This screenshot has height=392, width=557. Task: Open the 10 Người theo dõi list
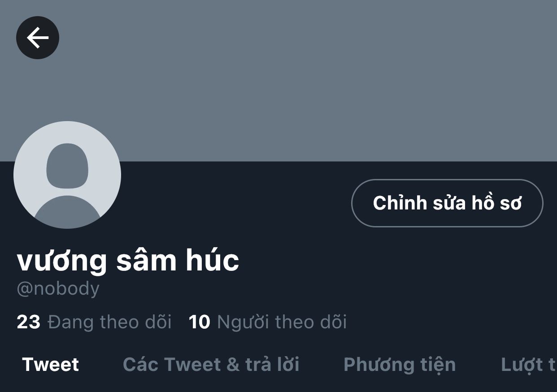point(268,322)
